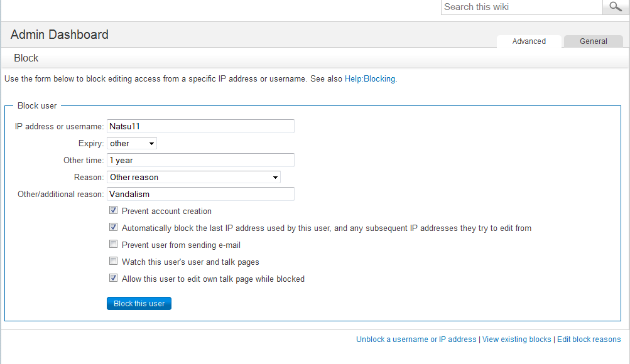630x364 pixels.
Task: Switch to the General tab
Action: (592, 41)
